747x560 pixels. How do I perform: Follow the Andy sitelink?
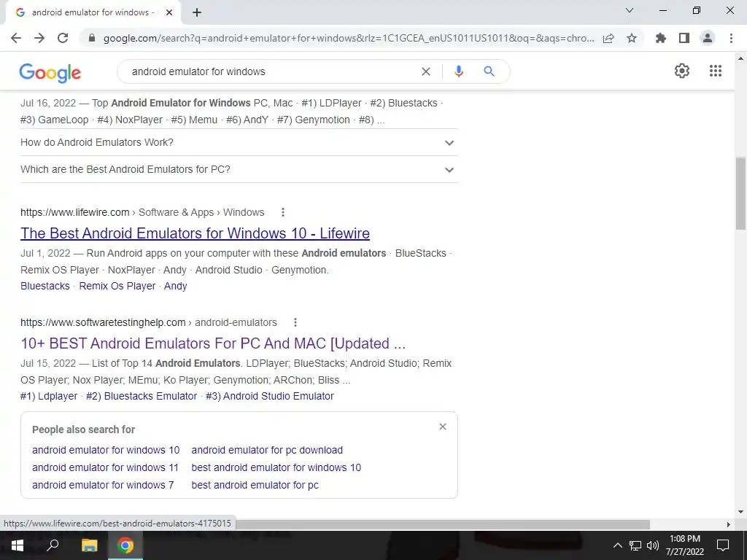point(175,286)
